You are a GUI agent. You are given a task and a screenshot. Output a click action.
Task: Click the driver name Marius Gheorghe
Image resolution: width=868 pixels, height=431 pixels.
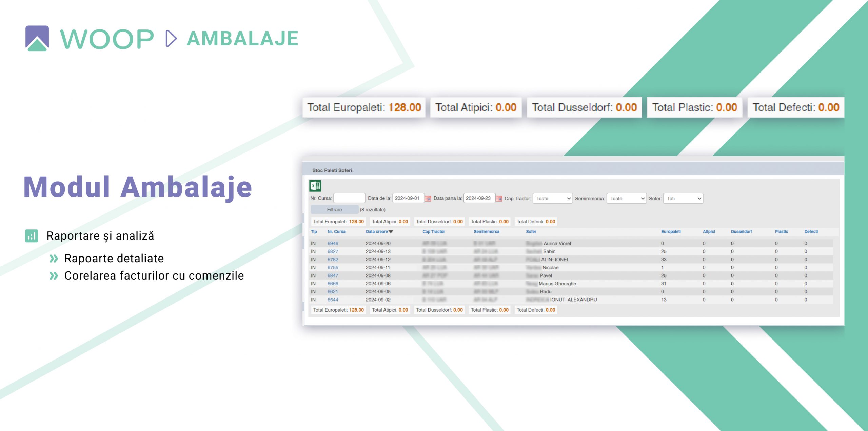pos(557,284)
